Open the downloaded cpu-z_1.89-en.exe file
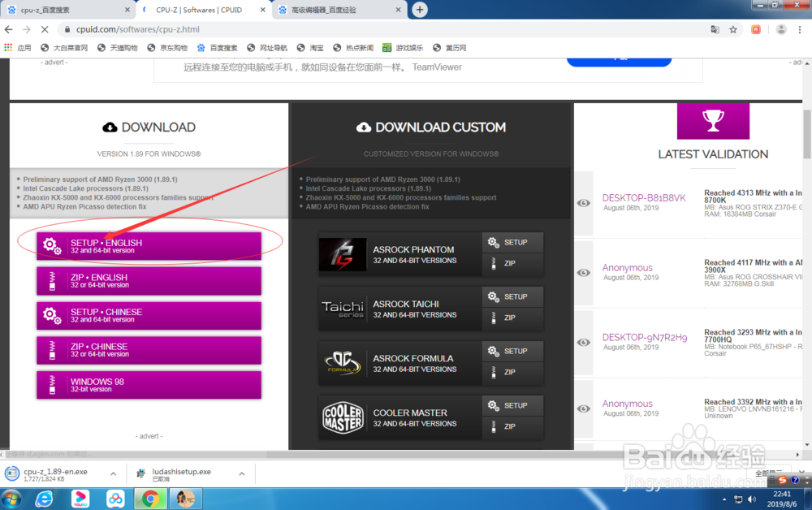812x510 pixels. [x=55, y=474]
